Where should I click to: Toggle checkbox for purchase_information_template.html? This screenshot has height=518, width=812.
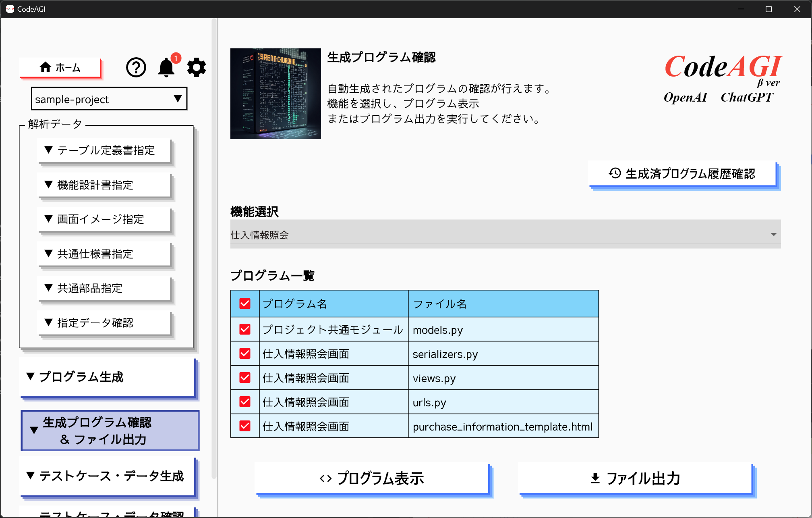[245, 426]
